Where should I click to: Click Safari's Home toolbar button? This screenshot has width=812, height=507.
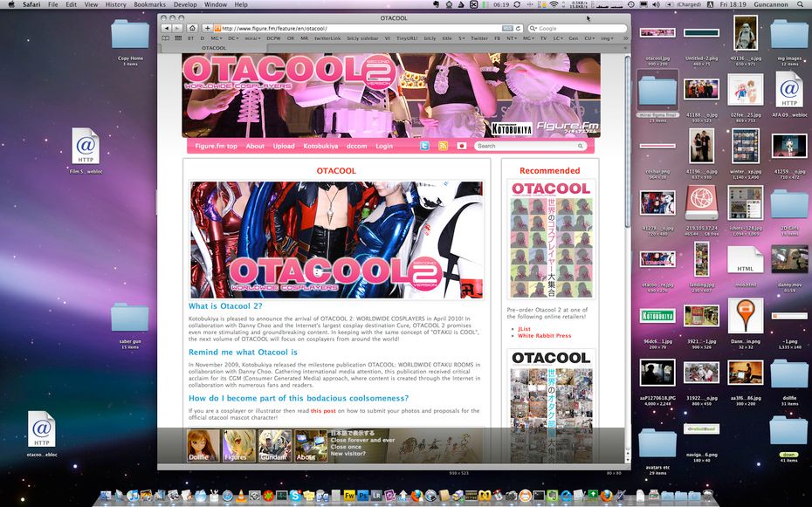coord(192,29)
